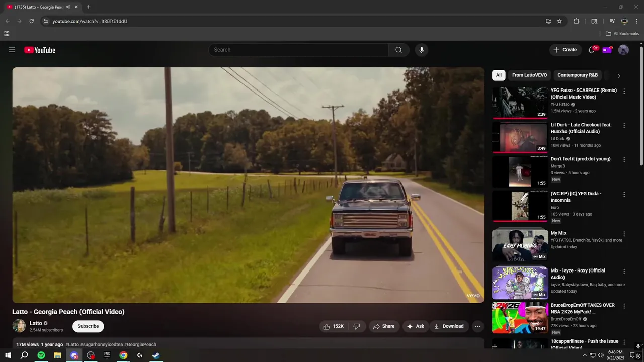644x362 pixels.
Task: Subscribe to Latto channel
Action: click(88, 326)
